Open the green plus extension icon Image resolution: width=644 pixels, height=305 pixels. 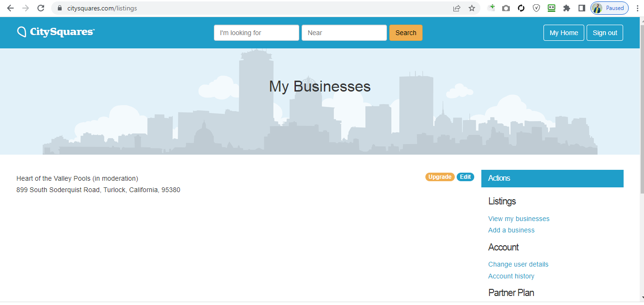pos(491,8)
